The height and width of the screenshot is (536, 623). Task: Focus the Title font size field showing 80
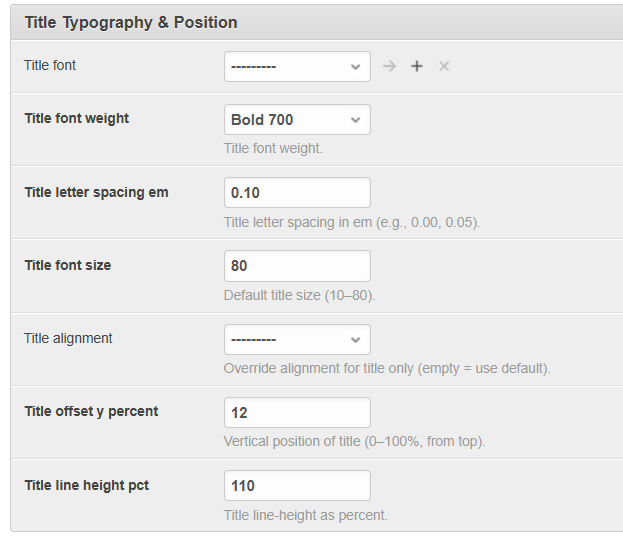click(x=297, y=266)
